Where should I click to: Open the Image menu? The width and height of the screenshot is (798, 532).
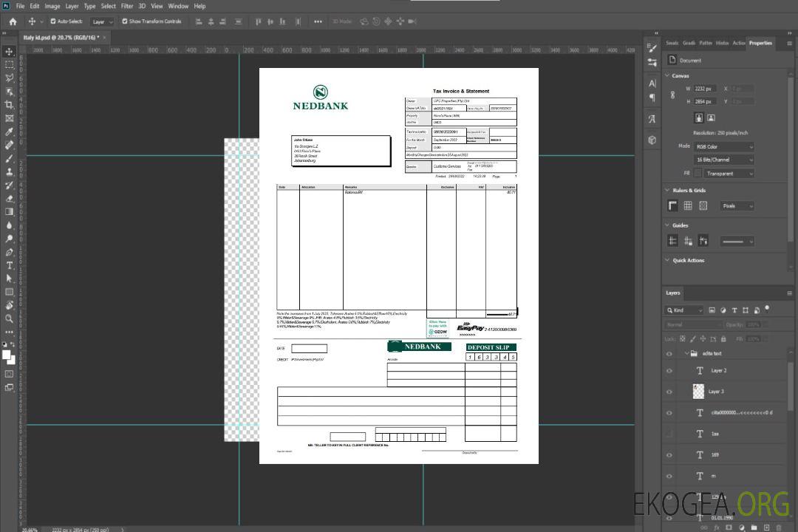[52, 6]
